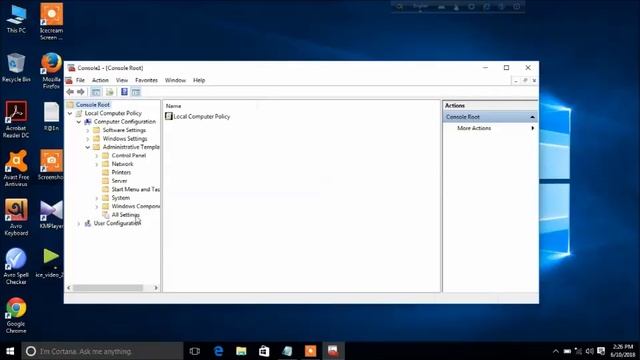The width and height of the screenshot is (640, 360).
Task: Open the Favorites menu
Action: point(146,80)
